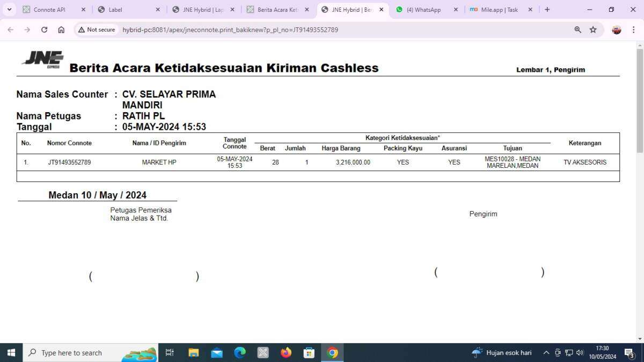Close the Berita Acara Ket tab
The width and height of the screenshot is (644, 362).
(307, 10)
